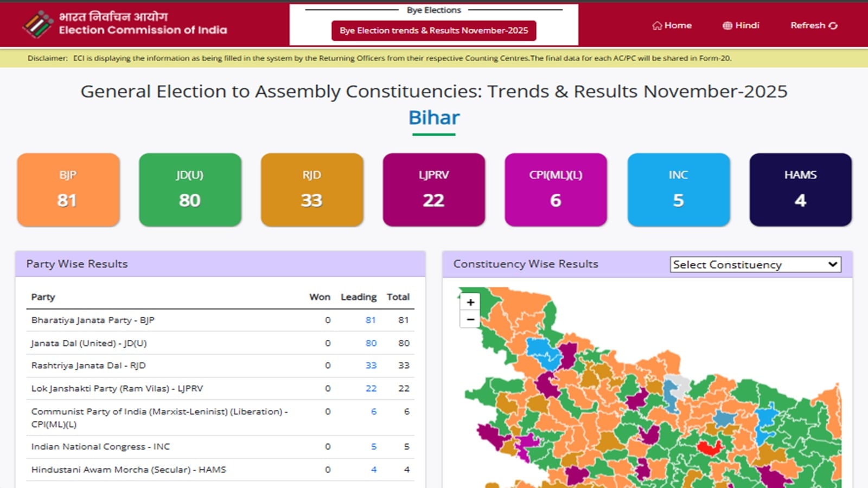The width and height of the screenshot is (868, 488).
Task: Open Bye Election trends & Results November-2025
Action: (x=433, y=30)
